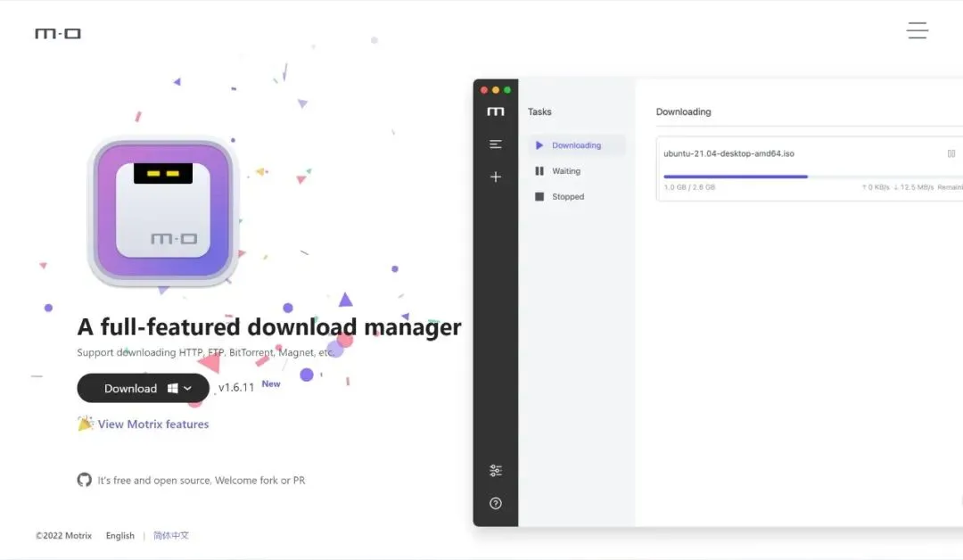Click the ubuntu-21.04-desktop-amd64.iso task name
Image resolution: width=963 pixels, height=560 pixels.
728,153
